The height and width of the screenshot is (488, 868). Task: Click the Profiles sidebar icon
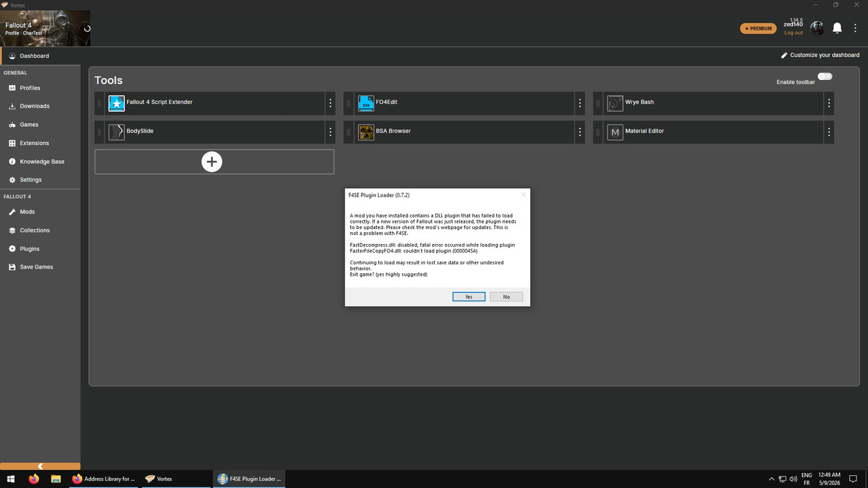click(12, 88)
